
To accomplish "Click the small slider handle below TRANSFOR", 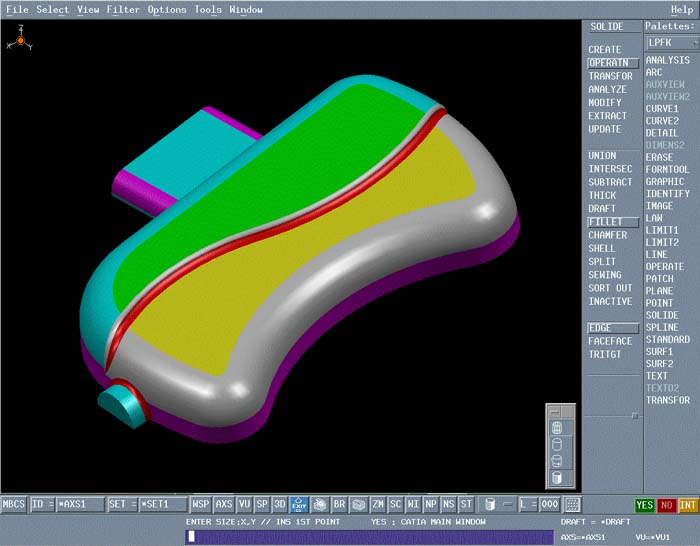I will click(x=633, y=414).
